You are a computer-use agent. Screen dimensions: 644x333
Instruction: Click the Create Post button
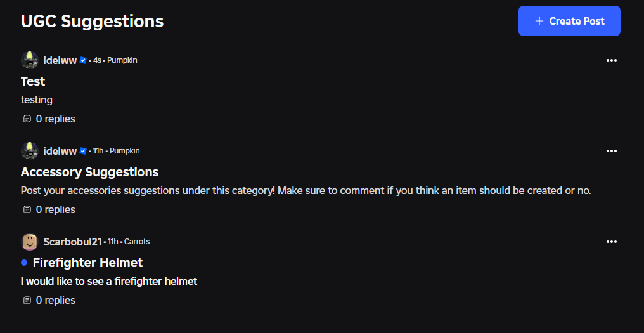point(569,21)
